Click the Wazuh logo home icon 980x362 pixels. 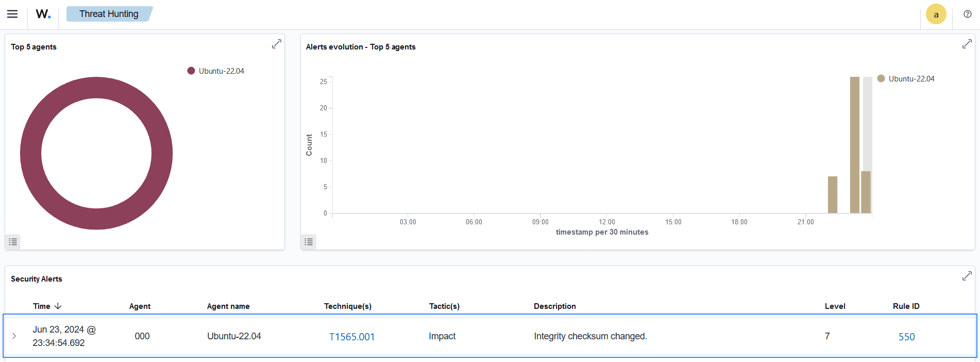pos(43,14)
